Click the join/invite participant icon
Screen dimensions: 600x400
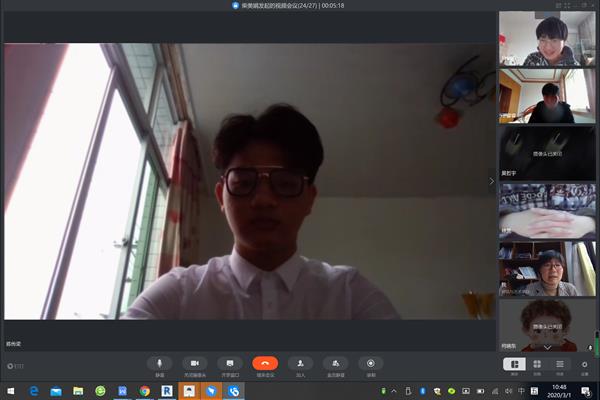(x=300, y=364)
